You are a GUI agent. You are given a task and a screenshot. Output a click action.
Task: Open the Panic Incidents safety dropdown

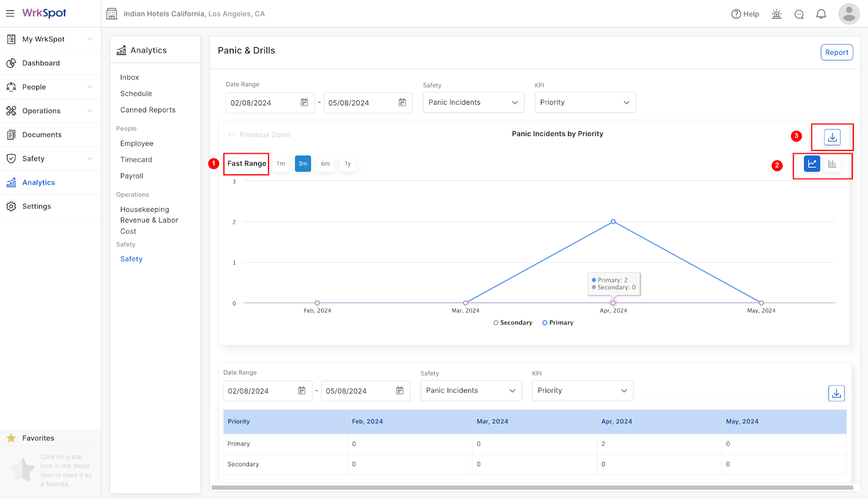click(474, 103)
